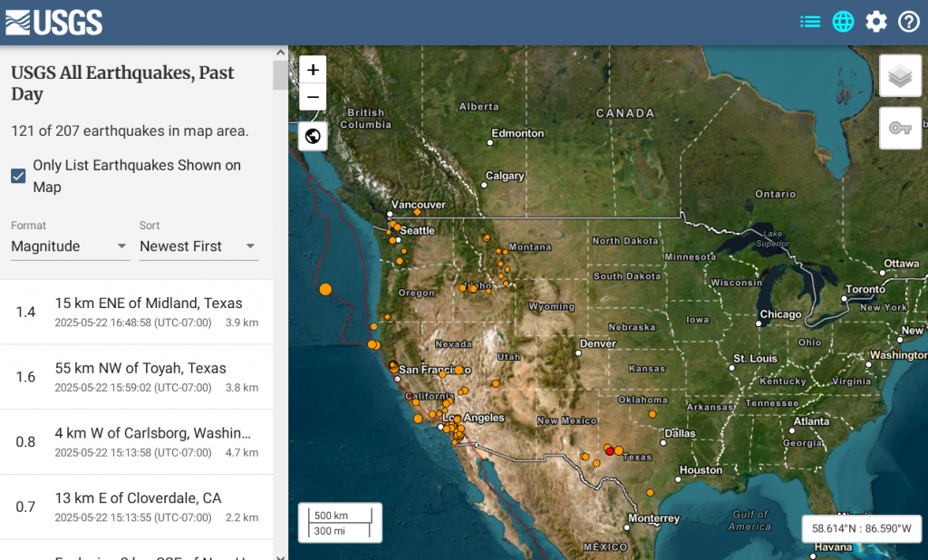
Task: Open settings gear icon
Action: [x=876, y=22]
